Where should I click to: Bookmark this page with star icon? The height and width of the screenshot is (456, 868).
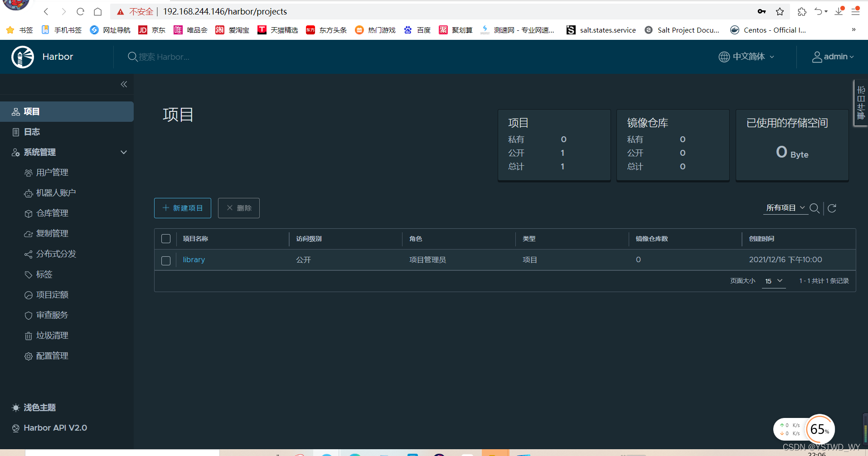780,12
